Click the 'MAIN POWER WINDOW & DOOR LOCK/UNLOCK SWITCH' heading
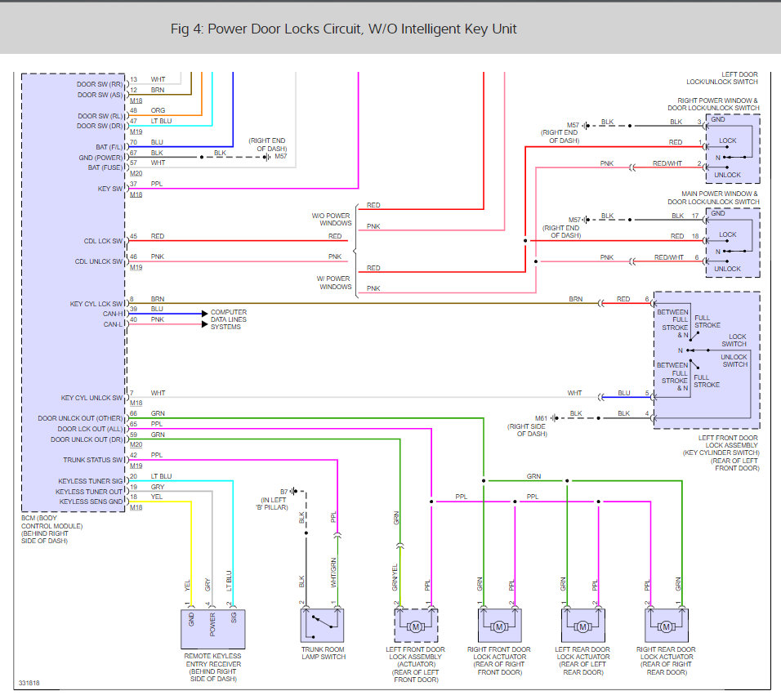This screenshot has width=781, height=700. tap(714, 198)
